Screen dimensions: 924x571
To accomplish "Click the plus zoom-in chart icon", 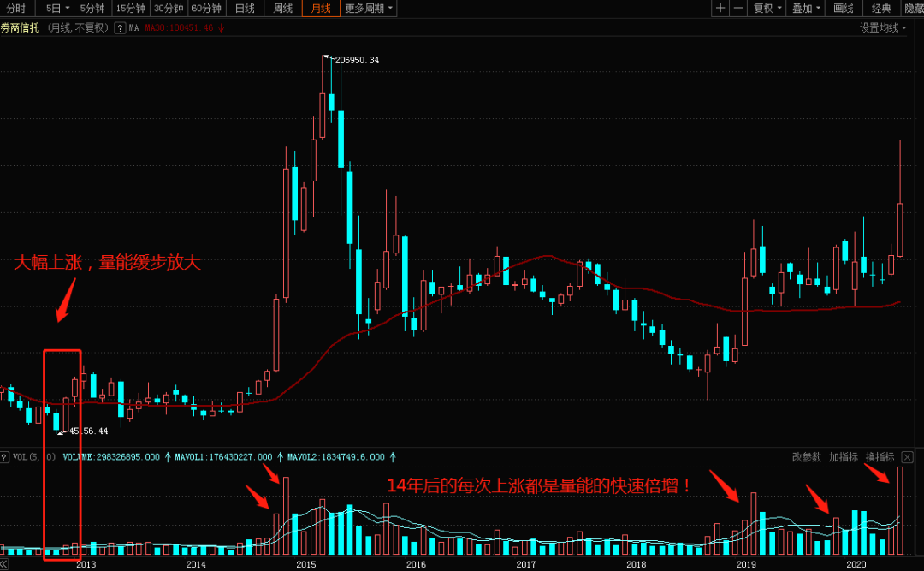I will coord(720,9).
